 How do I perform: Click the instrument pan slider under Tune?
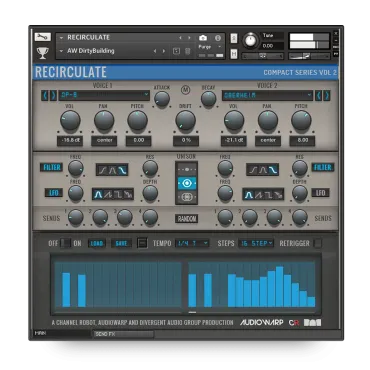click(263, 56)
